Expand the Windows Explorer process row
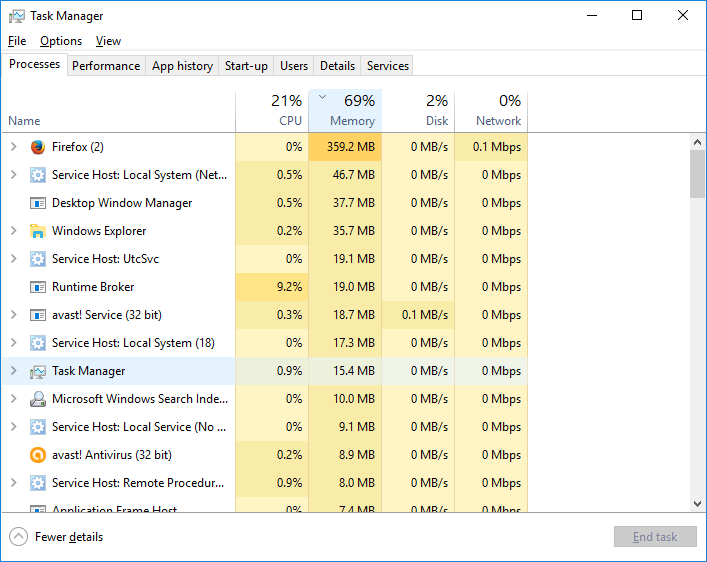 13,231
